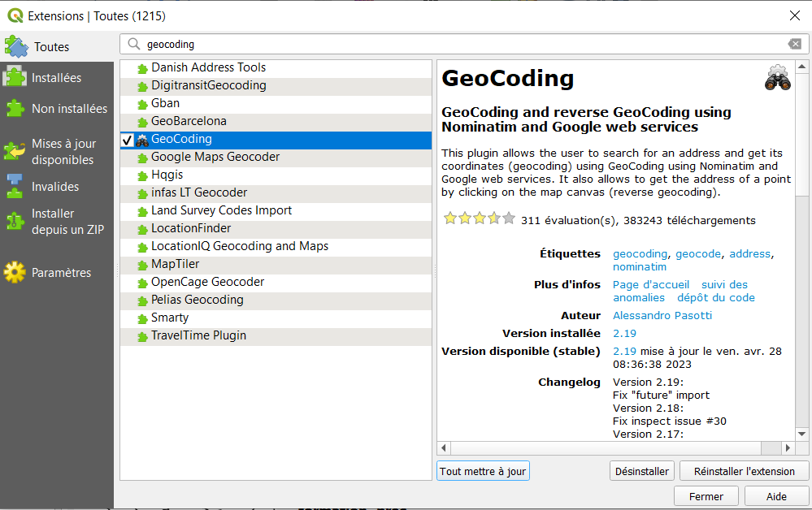This screenshot has height=510, width=812.
Task: Click the Paramètres yellow gear icon
Action: (15, 272)
